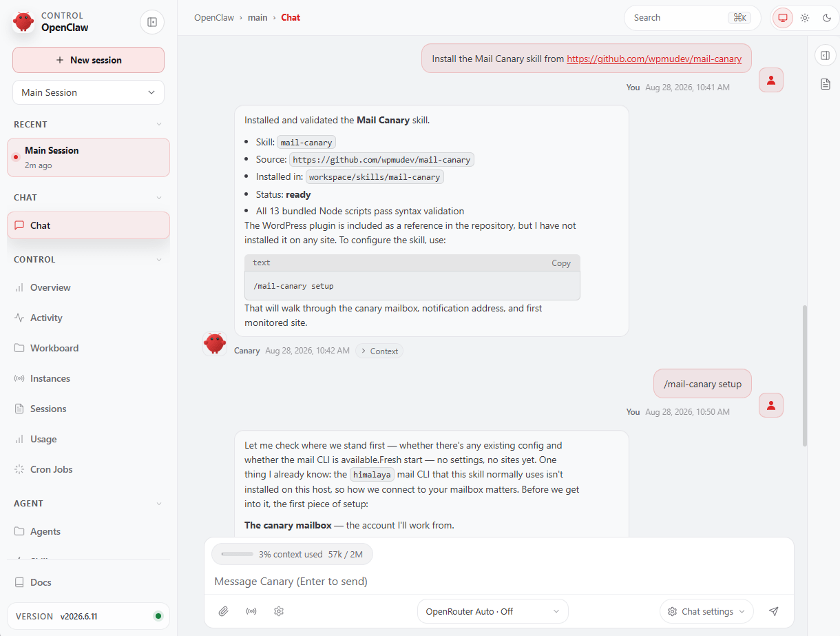Attach a file with the paperclip icon

(223, 611)
